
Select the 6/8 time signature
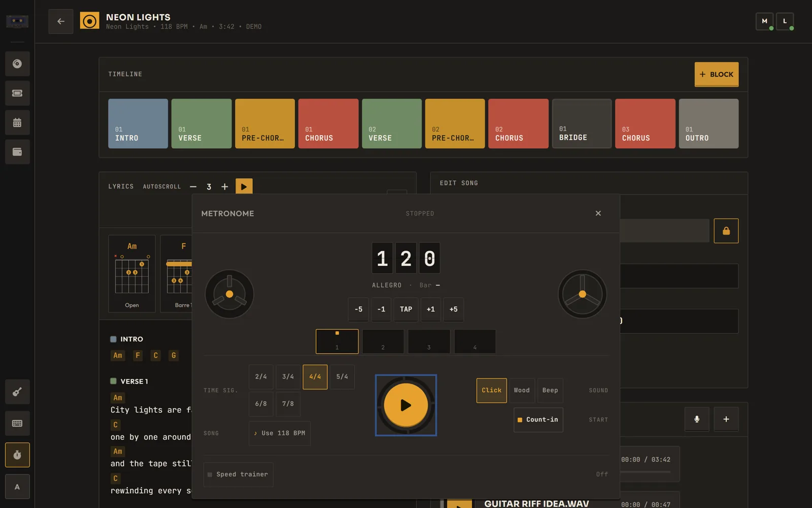[261, 404]
